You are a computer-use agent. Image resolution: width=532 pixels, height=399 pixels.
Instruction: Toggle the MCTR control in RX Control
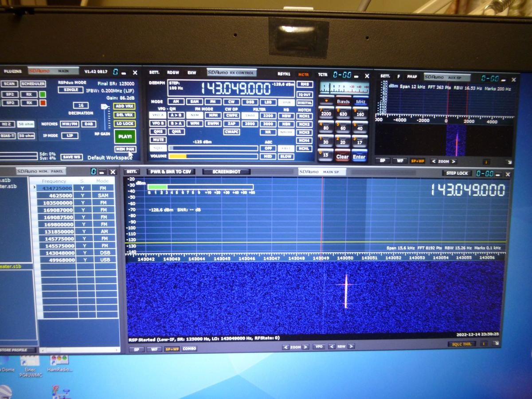coord(304,74)
